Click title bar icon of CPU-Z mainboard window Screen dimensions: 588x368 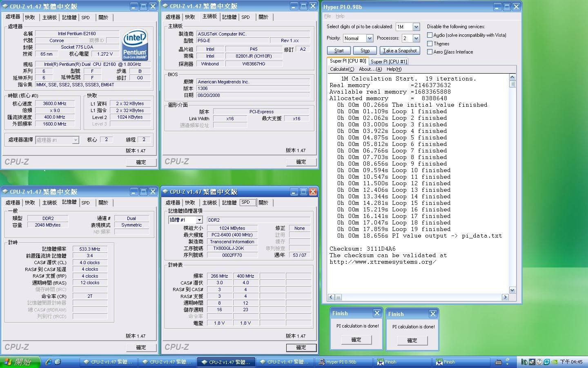click(x=165, y=6)
